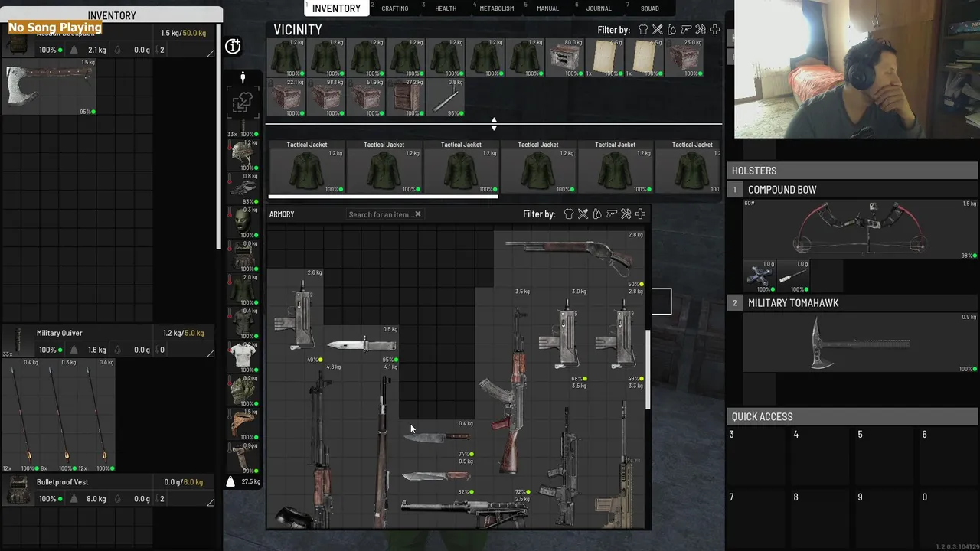
Task: Select Quick Access slot 3
Action: tap(758, 458)
